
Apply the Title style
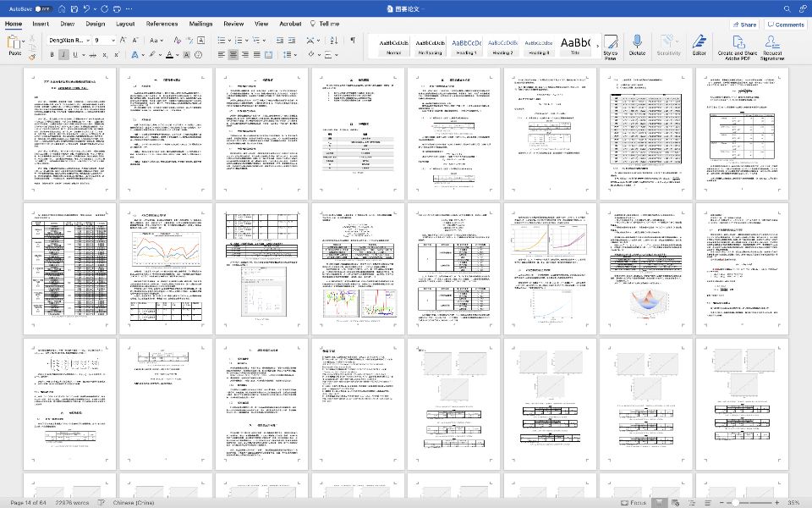(575, 46)
